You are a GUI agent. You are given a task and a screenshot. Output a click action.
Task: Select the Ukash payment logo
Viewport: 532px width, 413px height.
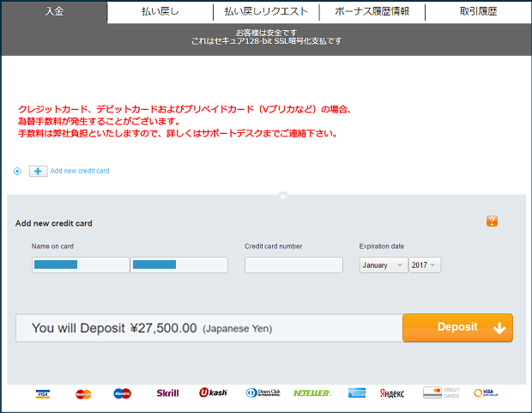[x=213, y=392]
